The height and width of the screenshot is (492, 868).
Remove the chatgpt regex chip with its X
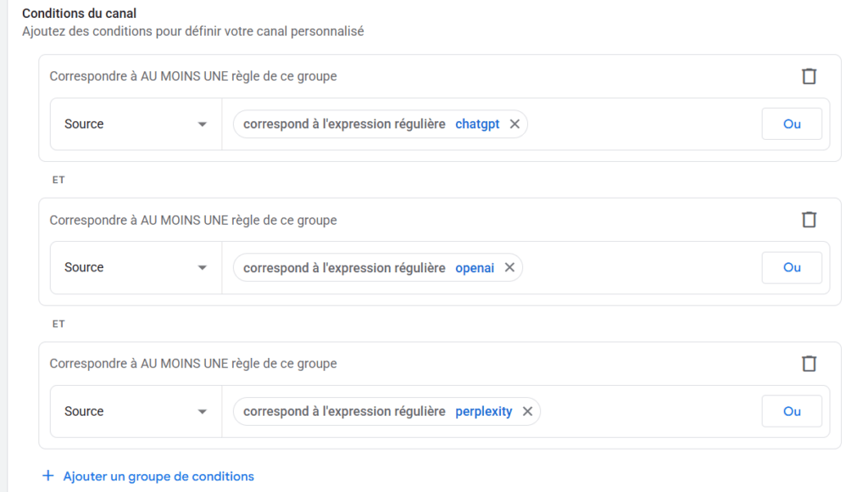[x=515, y=124]
